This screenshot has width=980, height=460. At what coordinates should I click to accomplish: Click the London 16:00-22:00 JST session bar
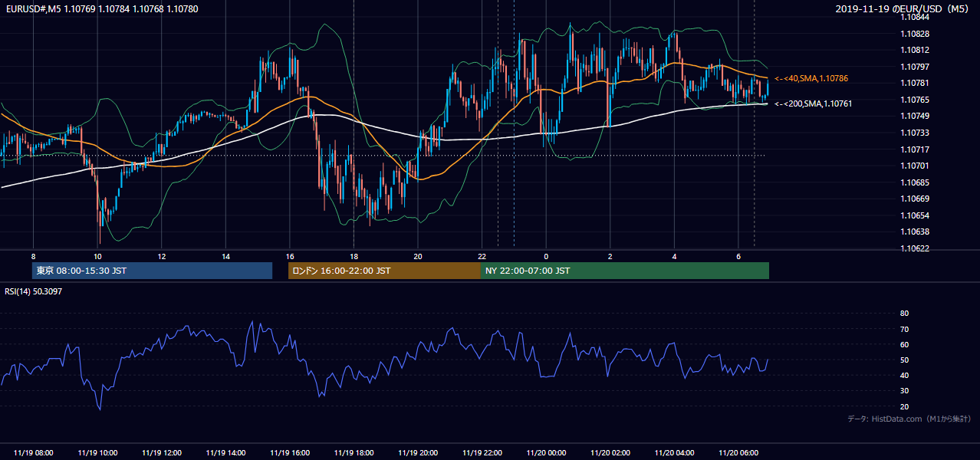click(384, 271)
